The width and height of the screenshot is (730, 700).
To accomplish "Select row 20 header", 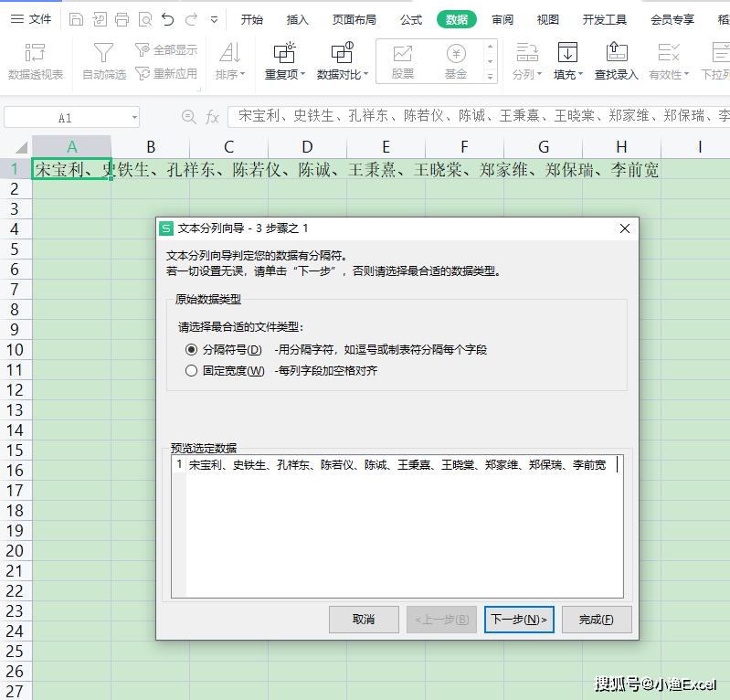I will click(x=15, y=551).
